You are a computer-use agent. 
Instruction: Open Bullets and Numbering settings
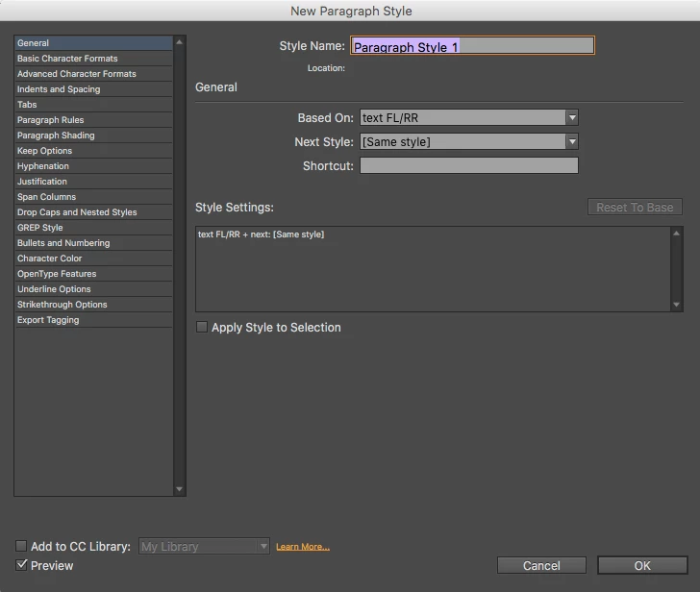94,243
